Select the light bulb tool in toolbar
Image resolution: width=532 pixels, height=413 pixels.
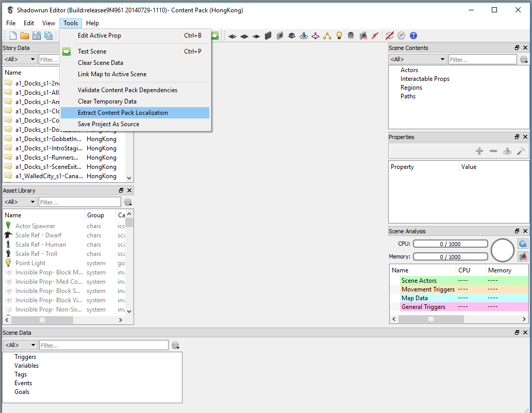pos(339,36)
